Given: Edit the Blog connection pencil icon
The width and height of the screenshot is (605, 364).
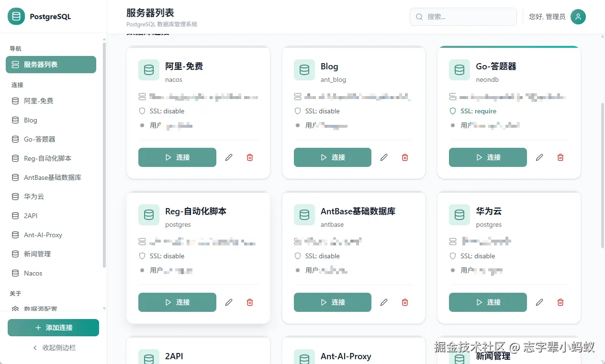Looking at the screenshot, I should (x=384, y=157).
